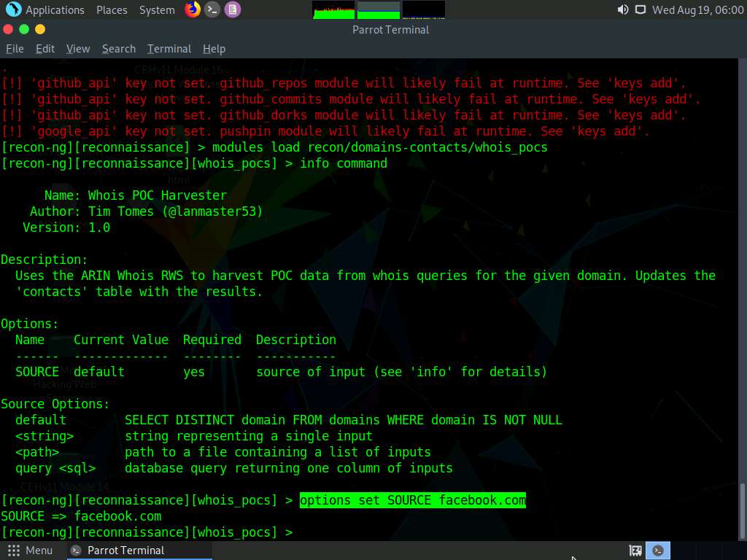Image resolution: width=747 pixels, height=560 pixels.
Task: Click the 'Version: 1.0' line
Action: click(66, 227)
